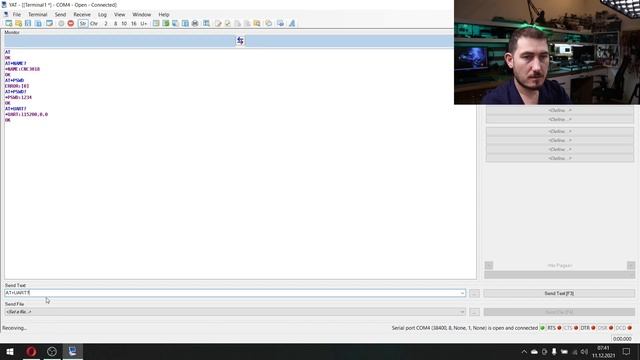The width and height of the screenshot is (640, 360).
Task: Open the Send menu
Action: point(60,14)
